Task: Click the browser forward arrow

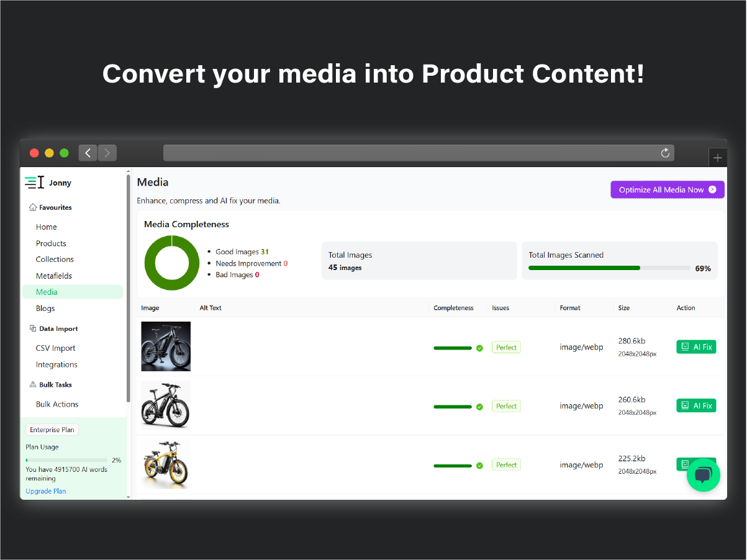Action: [x=107, y=153]
